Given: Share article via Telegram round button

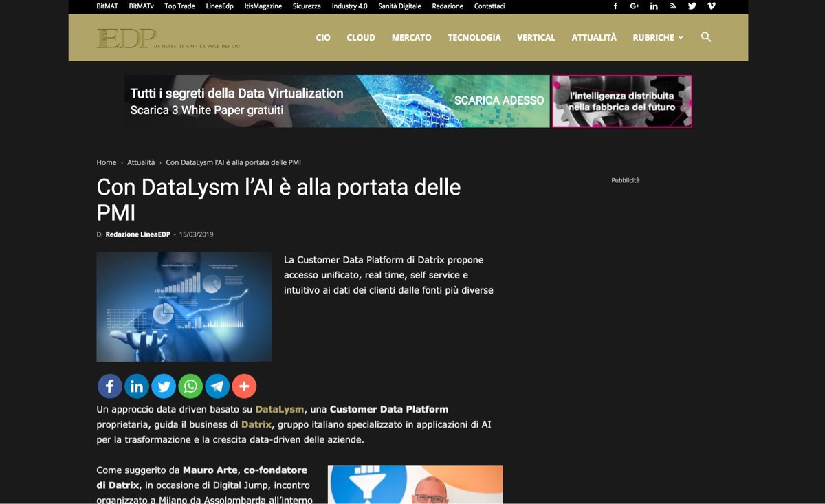Looking at the screenshot, I should click(217, 386).
